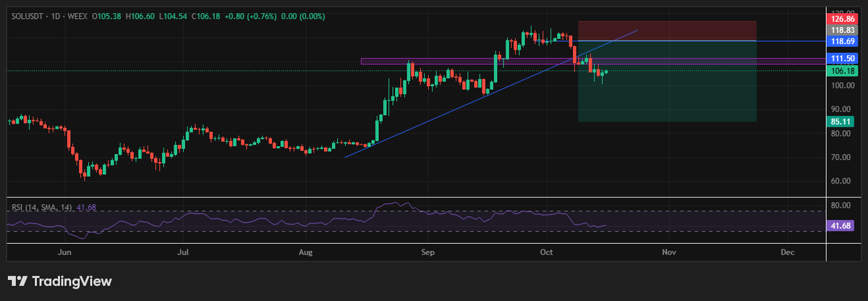This screenshot has height=301, width=868.
Task: Select the green profit zone of short position
Action: click(667, 81)
